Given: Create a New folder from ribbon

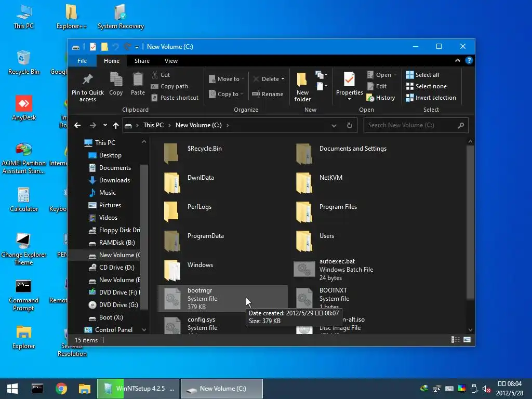Looking at the screenshot, I should coord(302,87).
